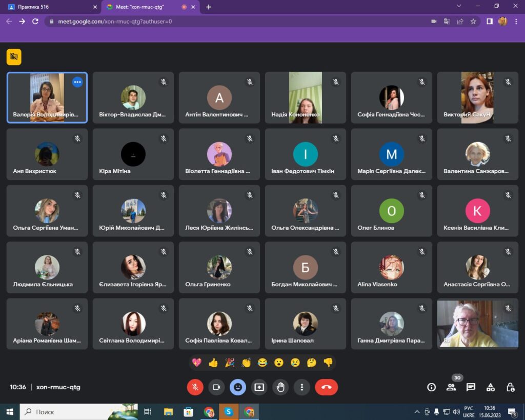
Task: Send the thumbs up reaction
Action: 213,363
